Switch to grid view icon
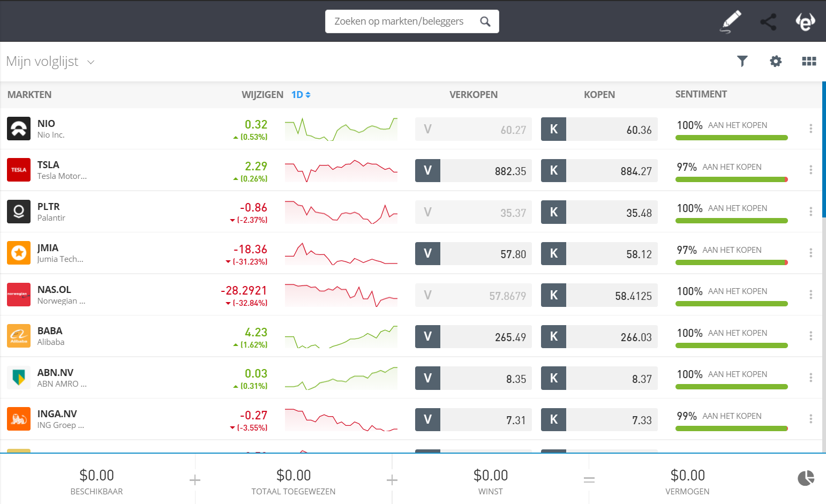Screen dimensions: 826x504 click(x=809, y=61)
